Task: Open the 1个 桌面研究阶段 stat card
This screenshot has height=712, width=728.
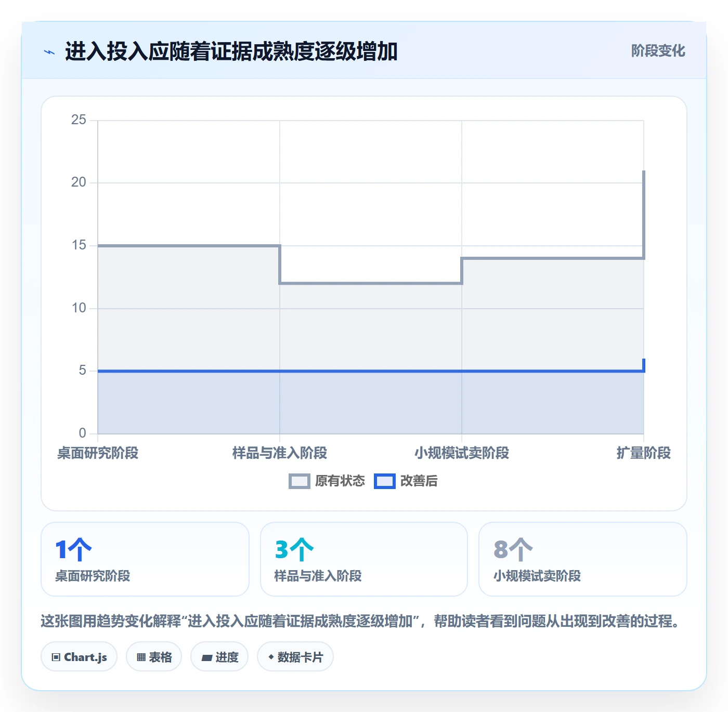Action: pos(145,559)
